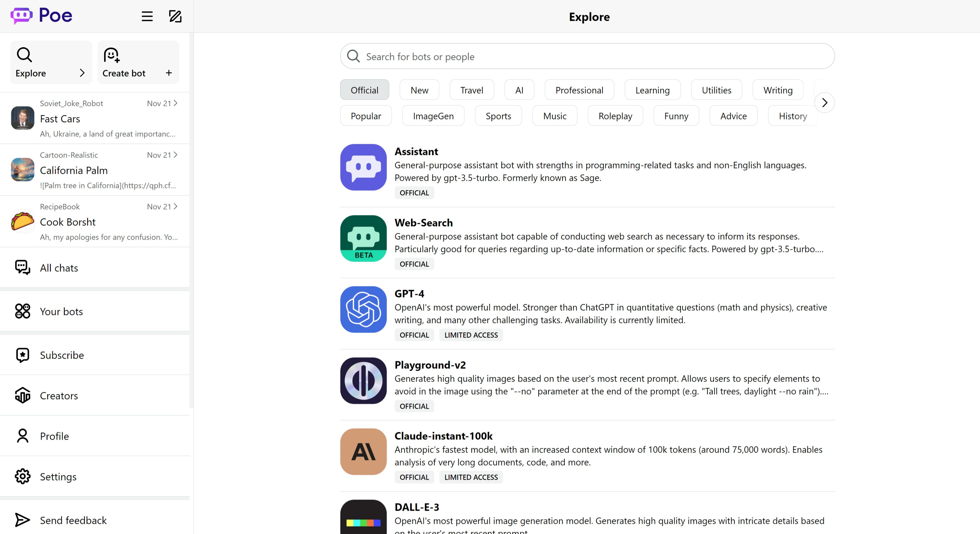
Task: Select the Utilities category tab
Action: pyautogui.click(x=716, y=90)
